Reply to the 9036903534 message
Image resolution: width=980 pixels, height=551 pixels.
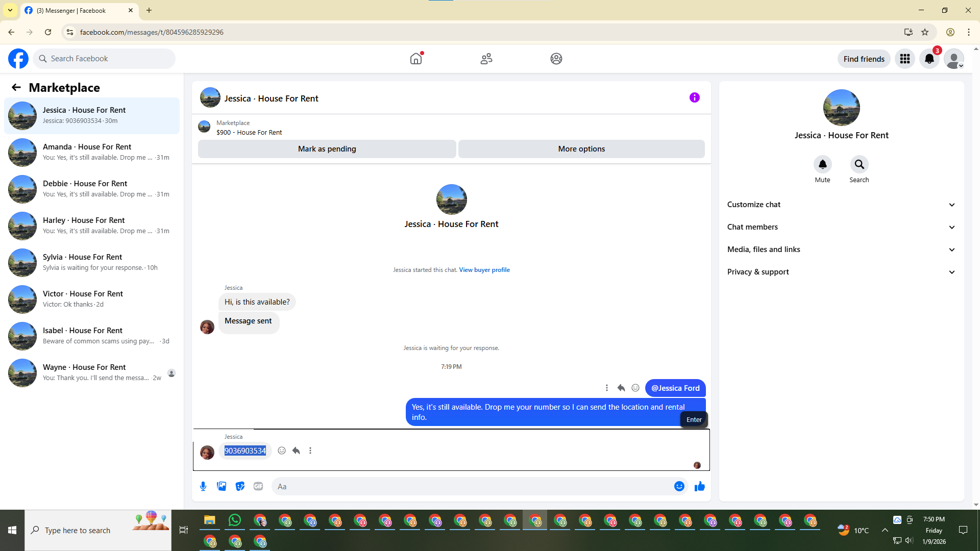point(296,450)
